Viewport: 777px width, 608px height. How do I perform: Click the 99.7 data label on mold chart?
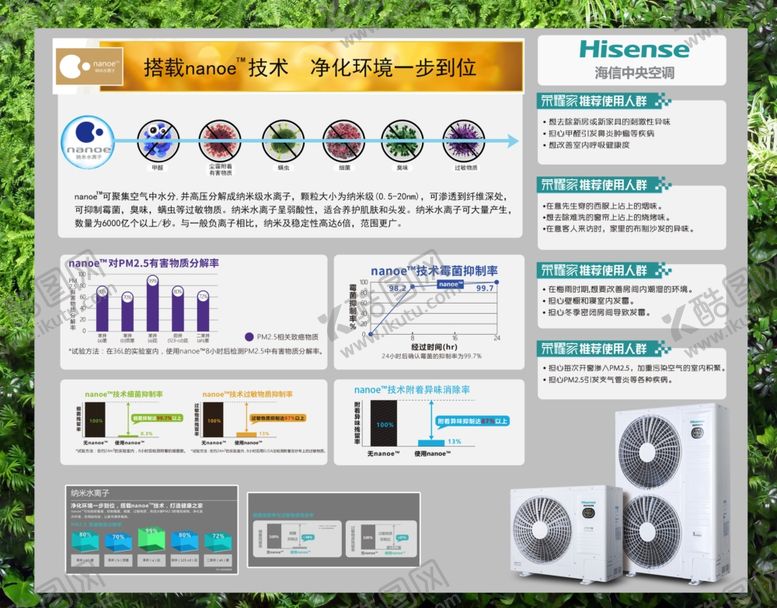click(x=485, y=288)
